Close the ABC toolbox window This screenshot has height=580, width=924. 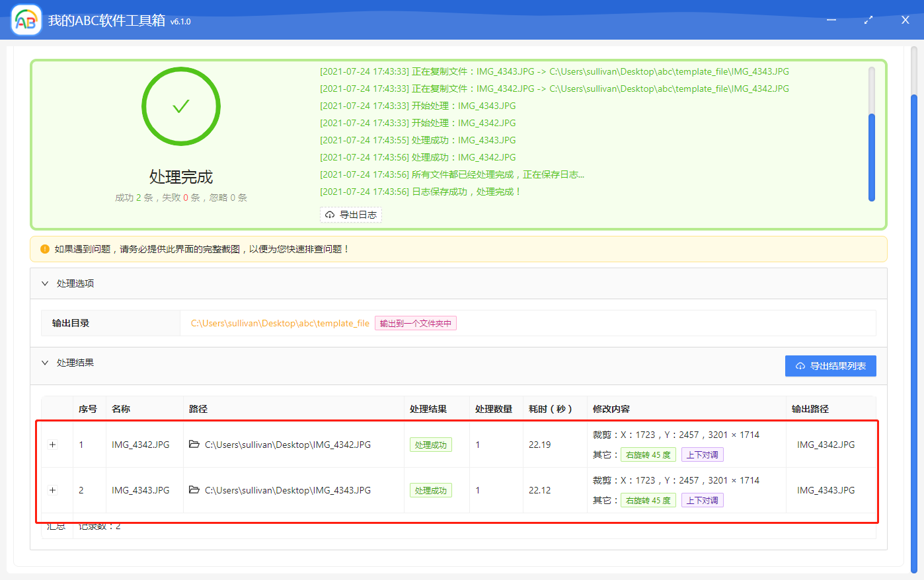[x=905, y=20]
